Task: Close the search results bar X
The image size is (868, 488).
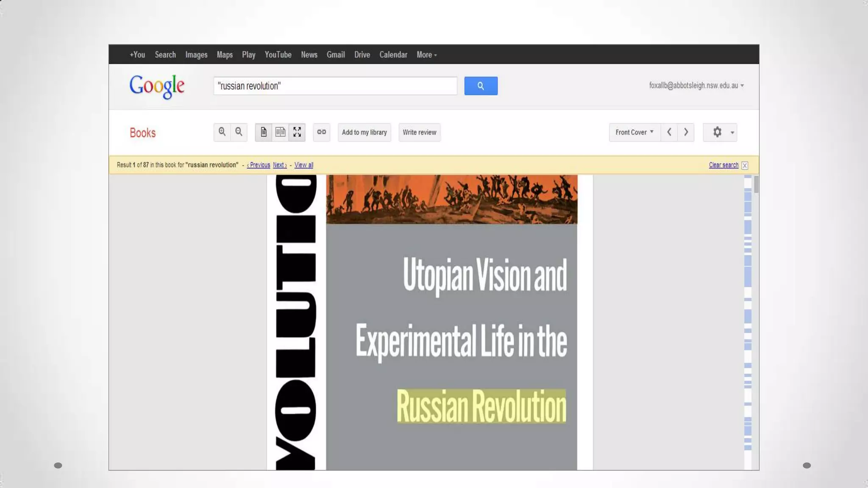Action: 745,166
